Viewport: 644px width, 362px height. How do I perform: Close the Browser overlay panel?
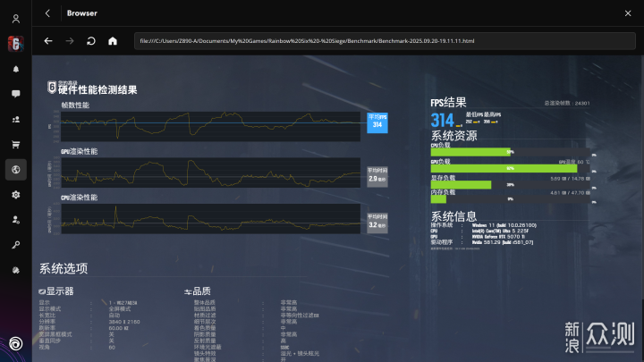click(x=628, y=13)
